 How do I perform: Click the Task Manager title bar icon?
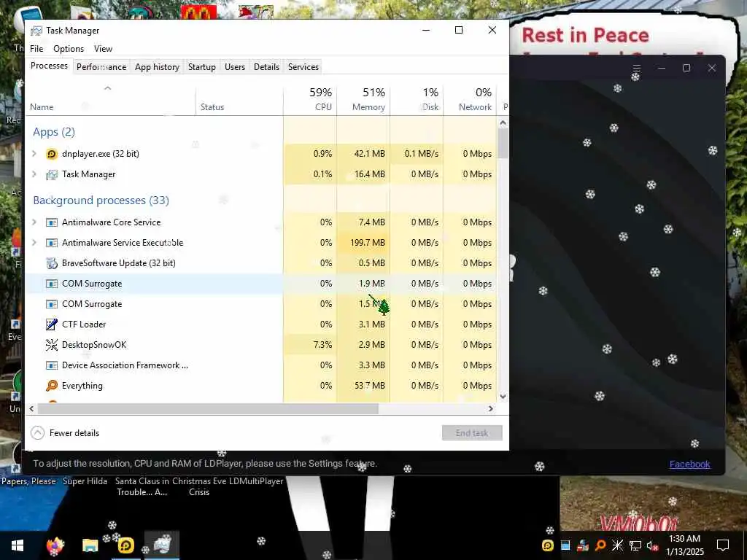pyautogui.click(x=36, y=31)
